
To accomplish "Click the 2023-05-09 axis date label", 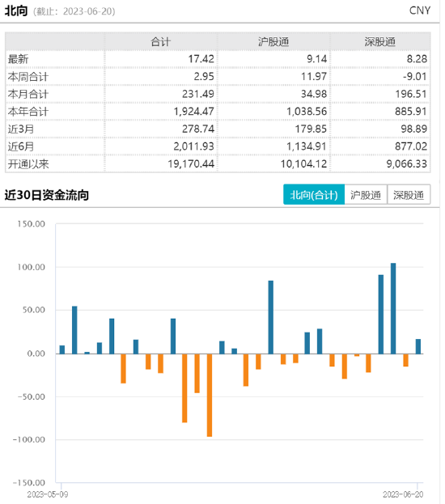I will 48,494.
